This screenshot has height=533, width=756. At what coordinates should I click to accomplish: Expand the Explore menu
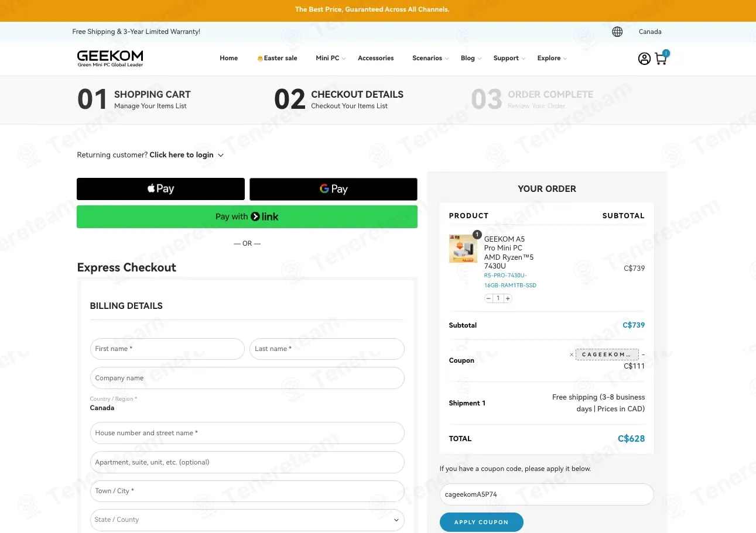click(x=552, y=58)
